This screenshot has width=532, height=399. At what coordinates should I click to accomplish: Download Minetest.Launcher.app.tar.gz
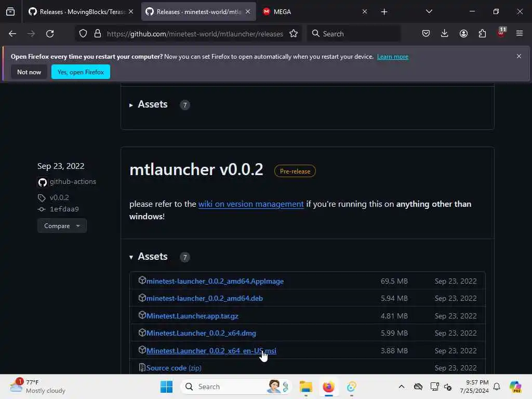192,316
